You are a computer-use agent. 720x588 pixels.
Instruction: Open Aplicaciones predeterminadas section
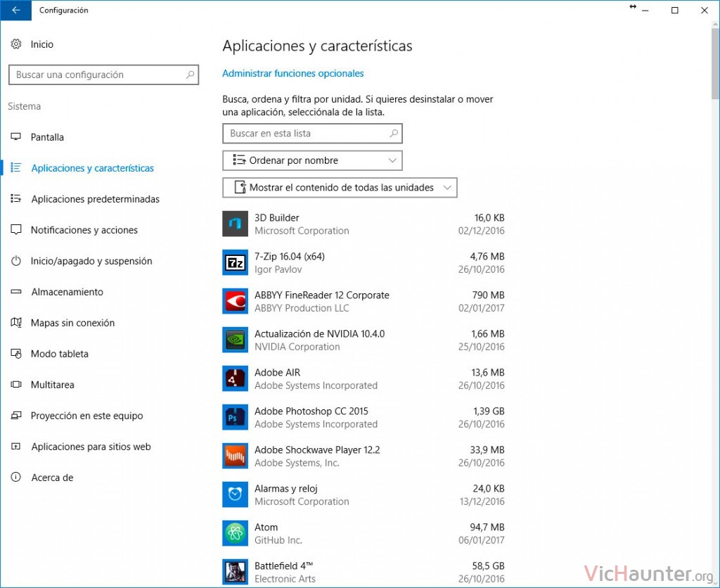[96, 199]
